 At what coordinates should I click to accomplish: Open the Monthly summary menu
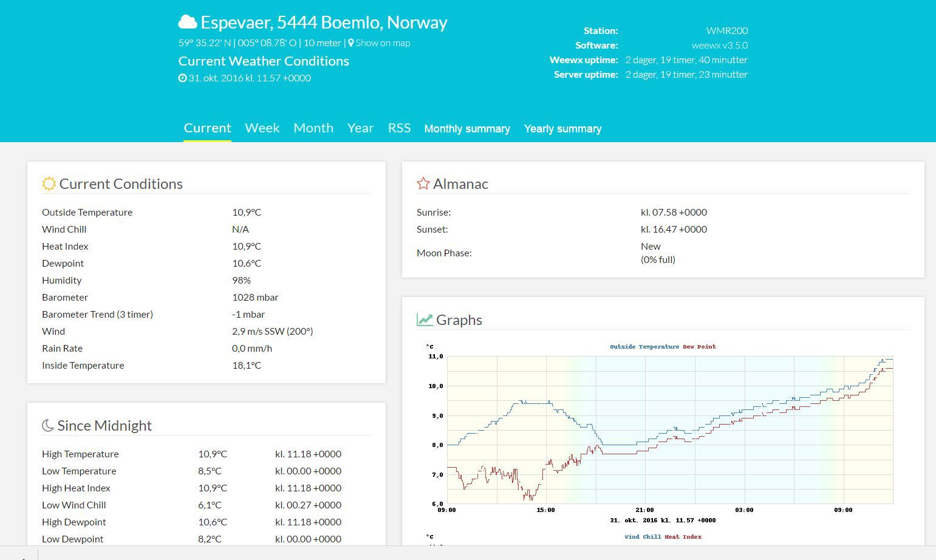[x=467, y=129]
